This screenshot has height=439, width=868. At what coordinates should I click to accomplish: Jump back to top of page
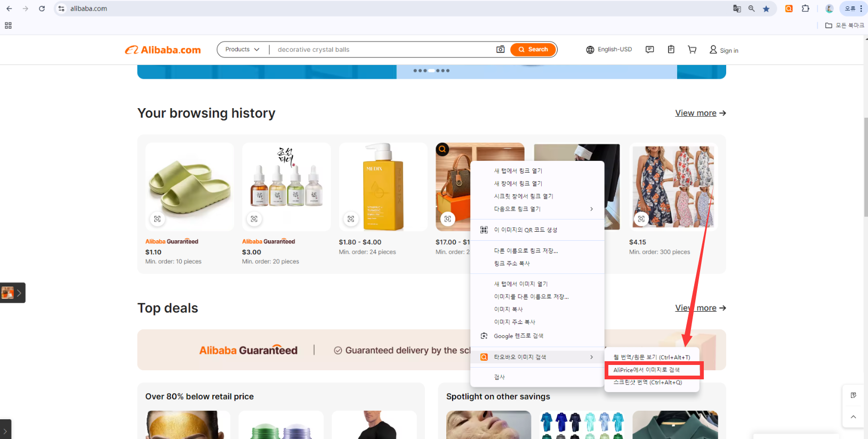pos(854,417)
